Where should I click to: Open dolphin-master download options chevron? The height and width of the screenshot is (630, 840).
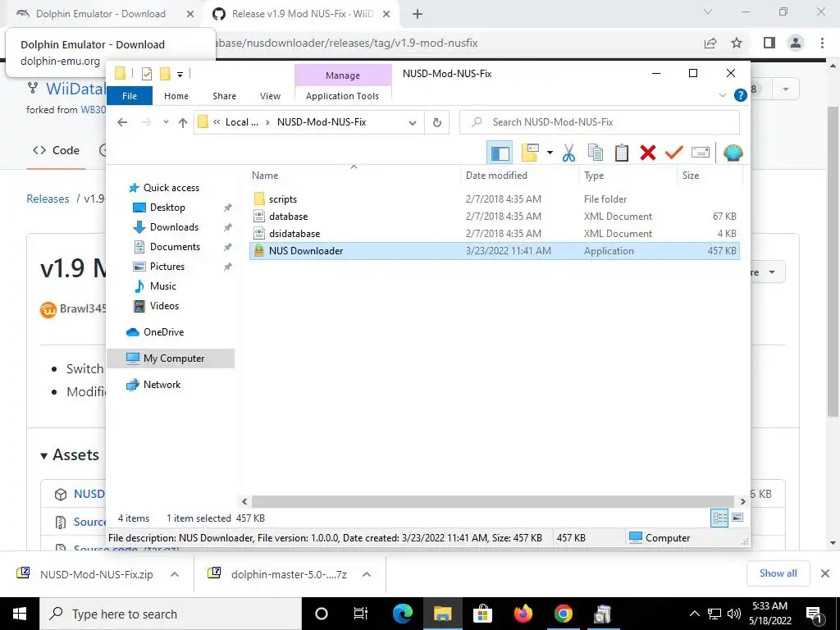(x=367, y=574)
